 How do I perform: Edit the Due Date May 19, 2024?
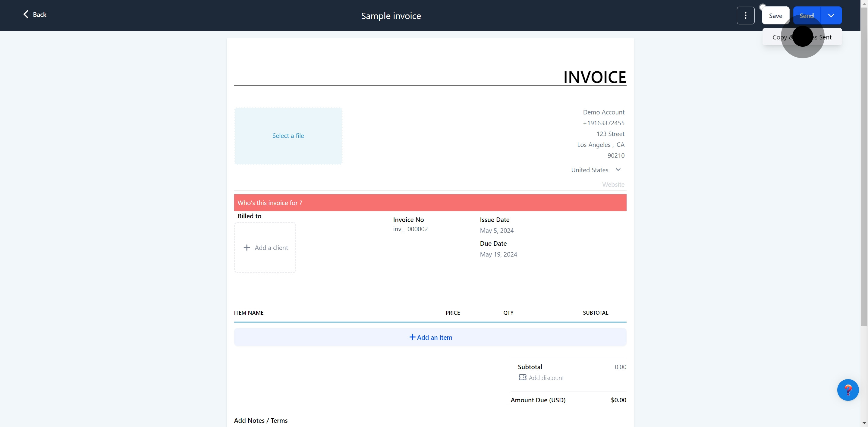pyautogui.click(x=498, y=254)
